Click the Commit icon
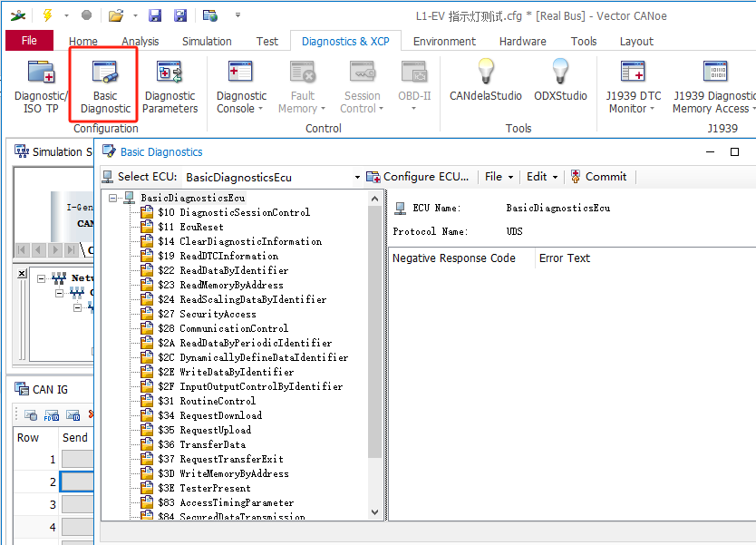This screenshot has height=545, width=756. pos(576,177)
